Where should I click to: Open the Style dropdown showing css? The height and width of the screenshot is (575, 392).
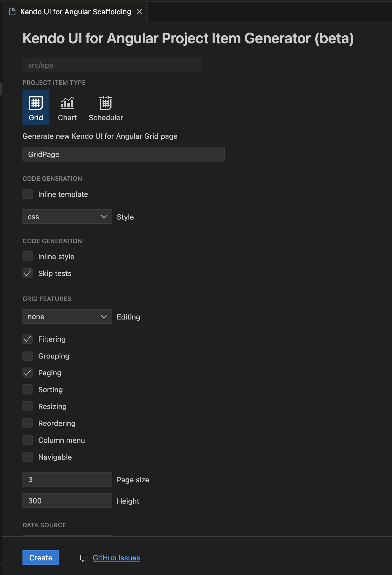click(x=67, y=216)
